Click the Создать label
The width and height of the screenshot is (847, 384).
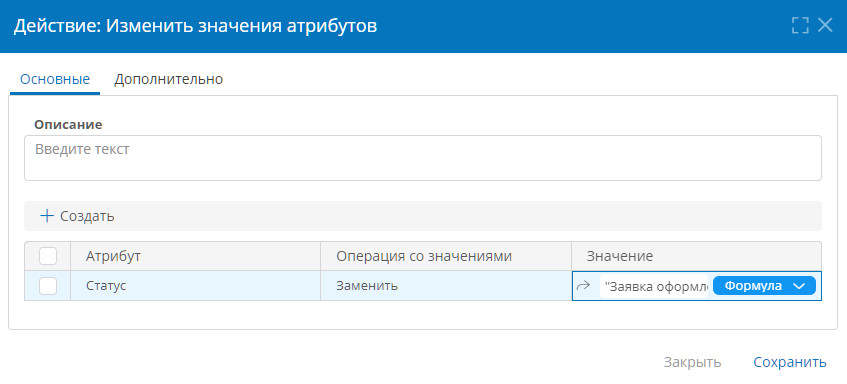click(87, 217)
